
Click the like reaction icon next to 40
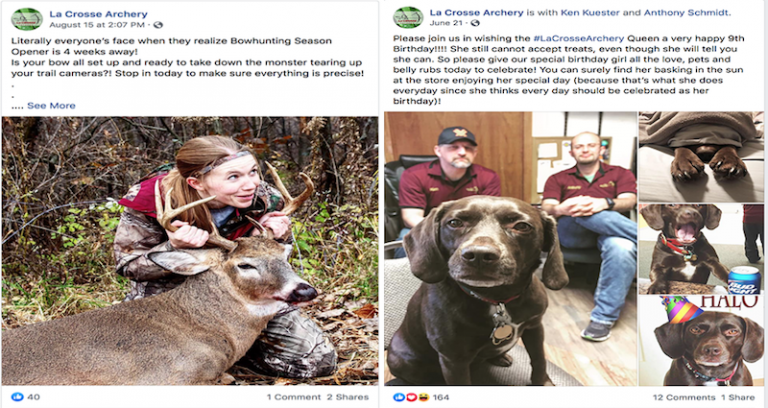coord(17,397)
